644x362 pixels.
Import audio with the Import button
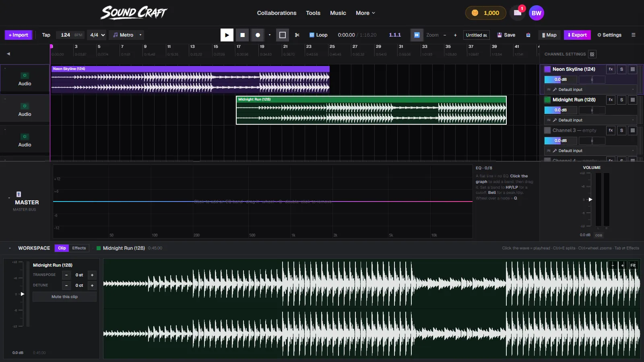[19, 35]
